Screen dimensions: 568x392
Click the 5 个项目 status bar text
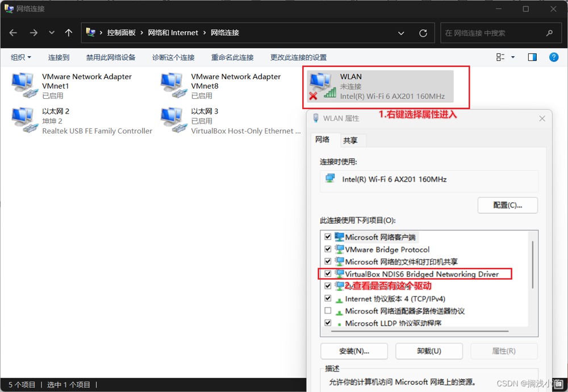coord(22,385)
